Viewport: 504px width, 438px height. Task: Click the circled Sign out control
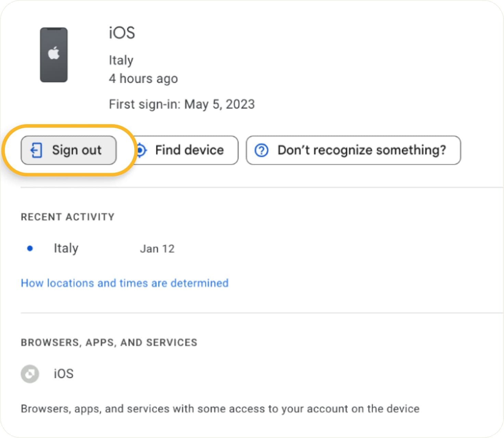point(68,150)
